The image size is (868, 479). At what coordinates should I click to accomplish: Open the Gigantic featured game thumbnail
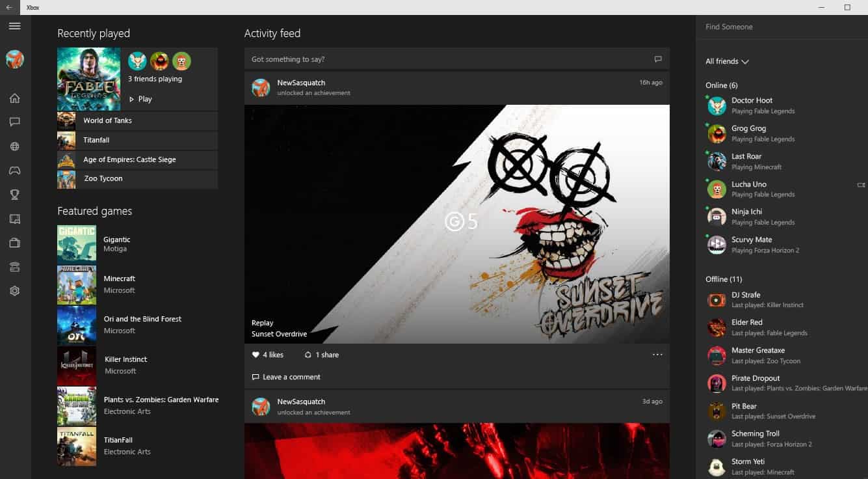pos(77,244)
